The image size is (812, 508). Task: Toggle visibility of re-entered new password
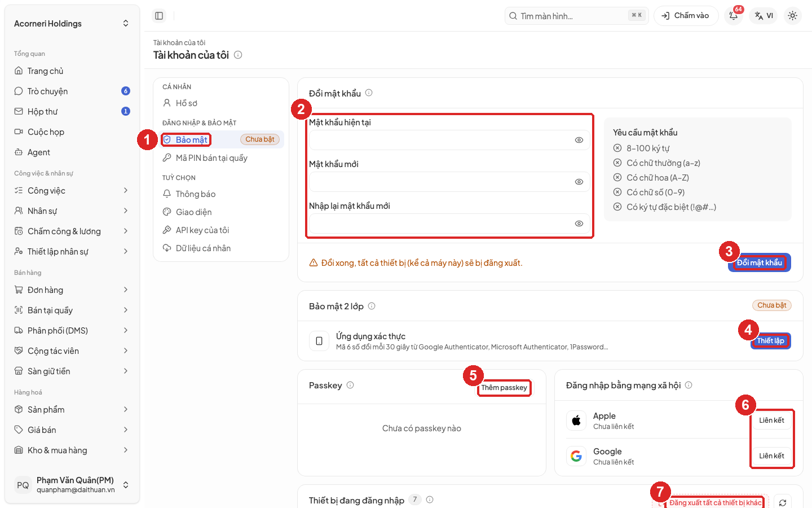[579, 224]
